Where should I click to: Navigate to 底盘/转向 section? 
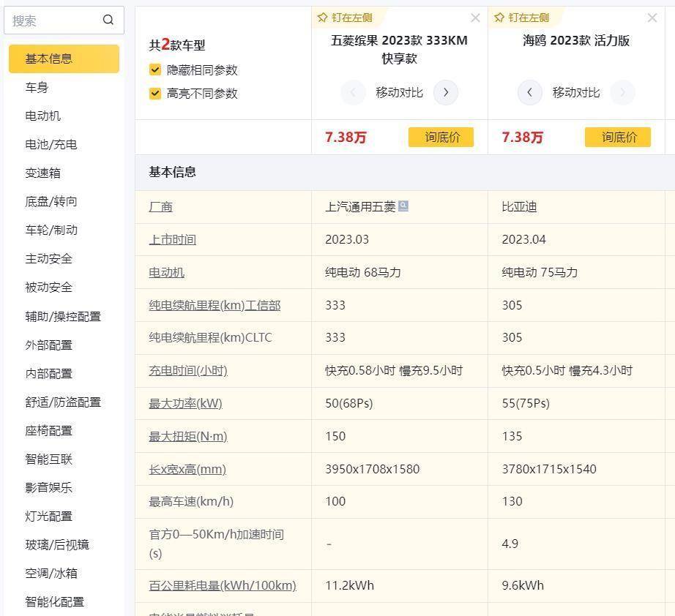(x=51, y=201)
